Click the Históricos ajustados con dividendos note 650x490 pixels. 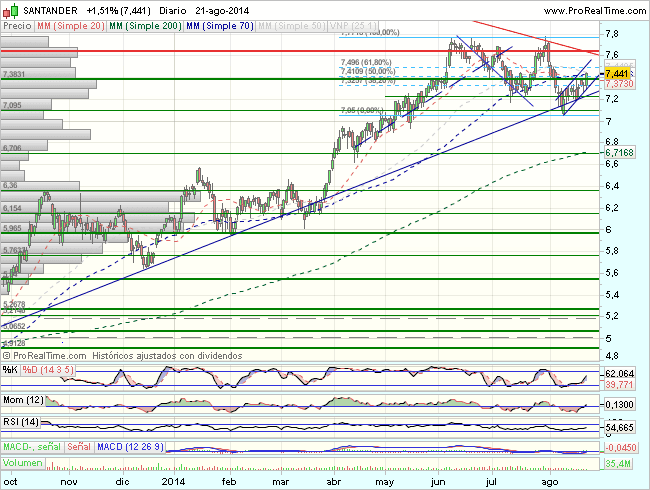click(x=167, y=356)
